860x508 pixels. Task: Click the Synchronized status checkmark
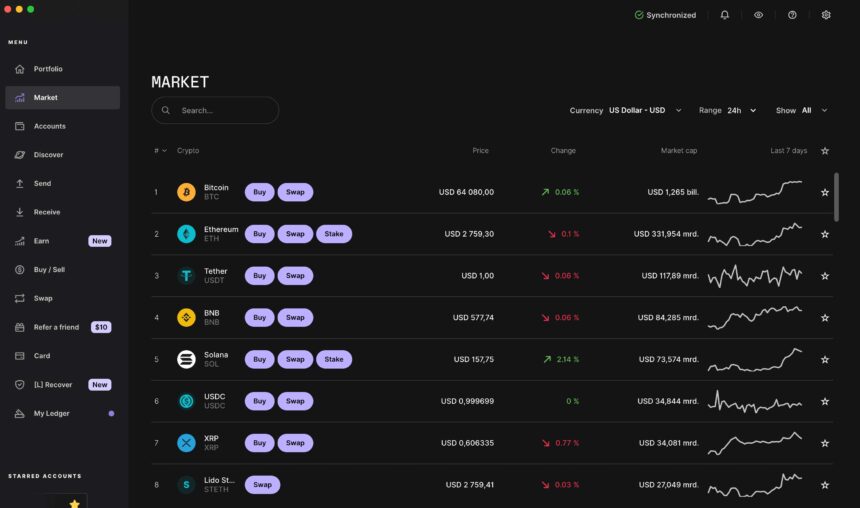(639, 15)
